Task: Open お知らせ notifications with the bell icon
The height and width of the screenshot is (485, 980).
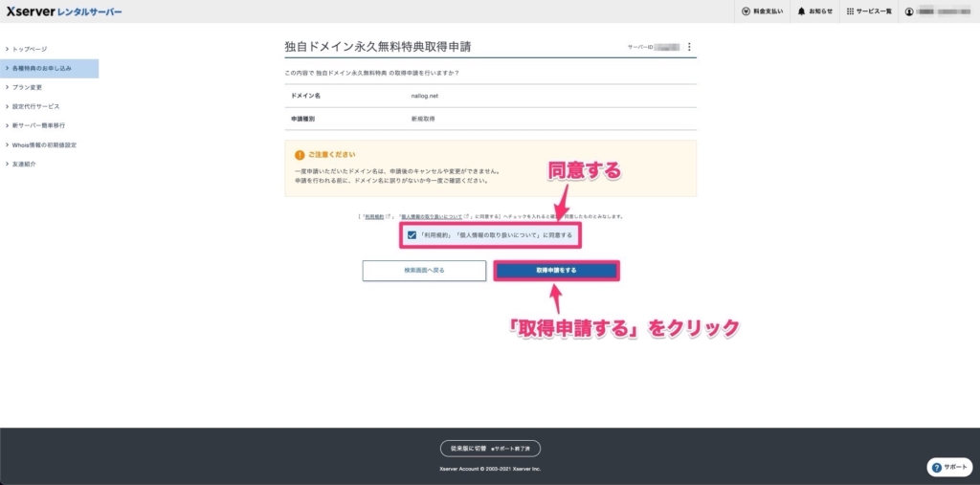Action: point(800,11)
